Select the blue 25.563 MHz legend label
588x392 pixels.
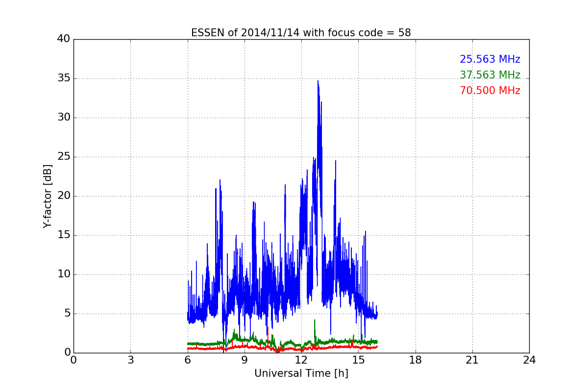point(490,59)
